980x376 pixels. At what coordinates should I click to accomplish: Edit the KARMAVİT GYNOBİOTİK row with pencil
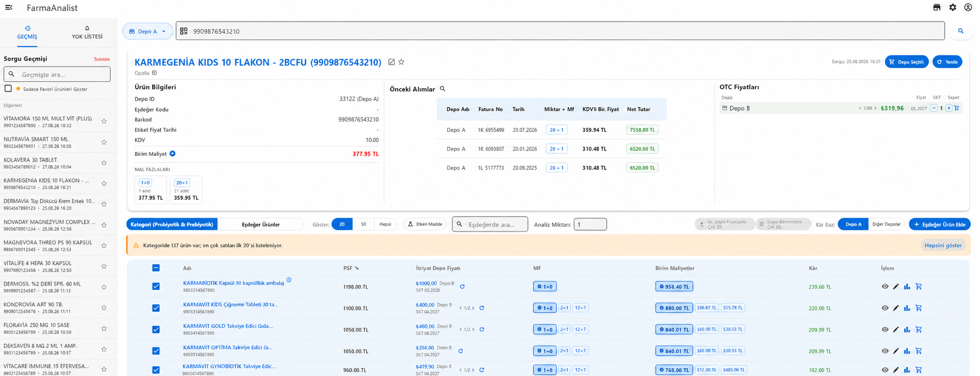pyautogui.click(x=896, y=370)
